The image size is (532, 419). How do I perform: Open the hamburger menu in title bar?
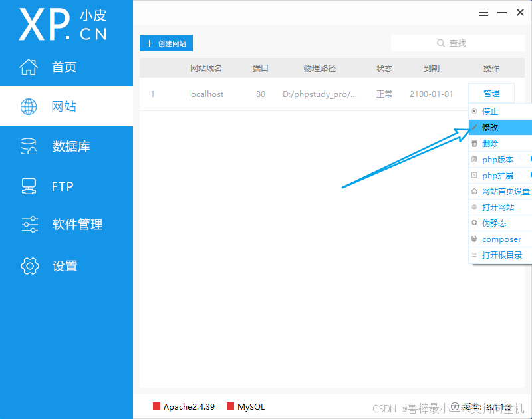click(483, 13)
